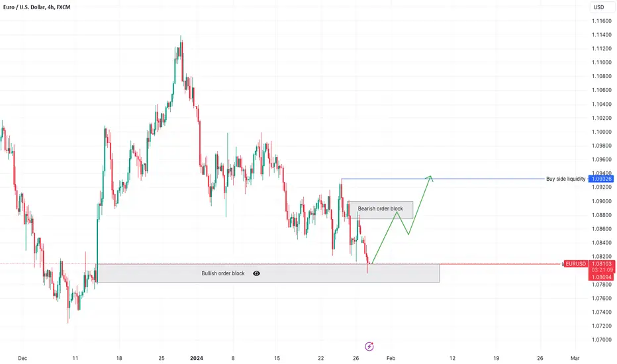
Task: Click the 1.07000 level on price scale
Action: pos(602,340)
